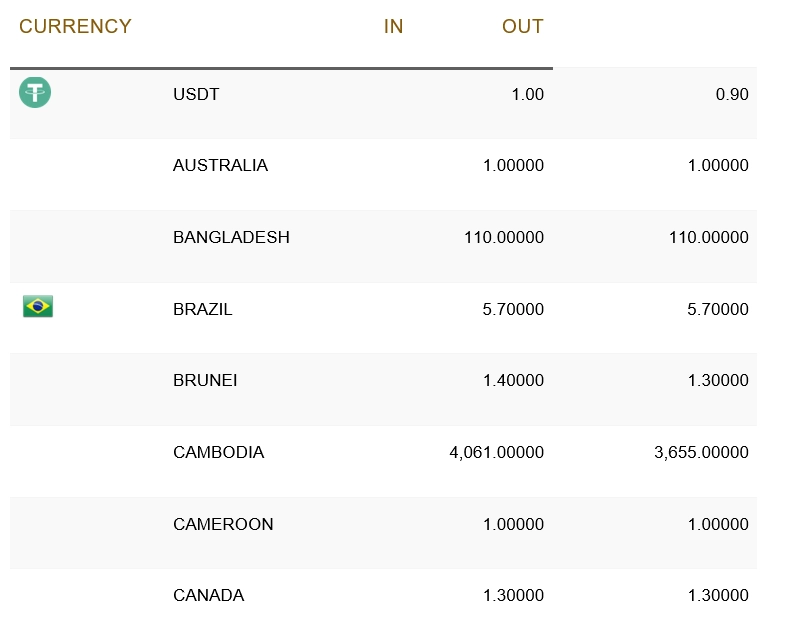Select the BANGLADESH currency row

231,238
